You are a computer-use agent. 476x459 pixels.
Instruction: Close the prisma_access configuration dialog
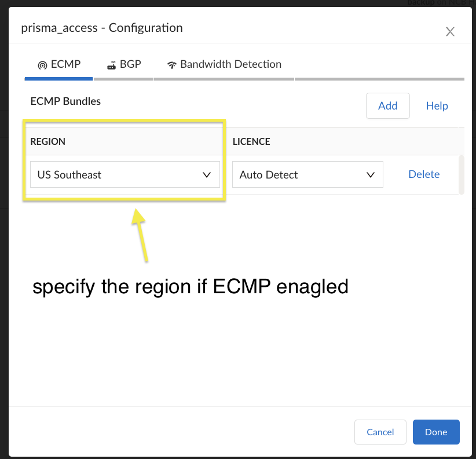click(450, 32)
